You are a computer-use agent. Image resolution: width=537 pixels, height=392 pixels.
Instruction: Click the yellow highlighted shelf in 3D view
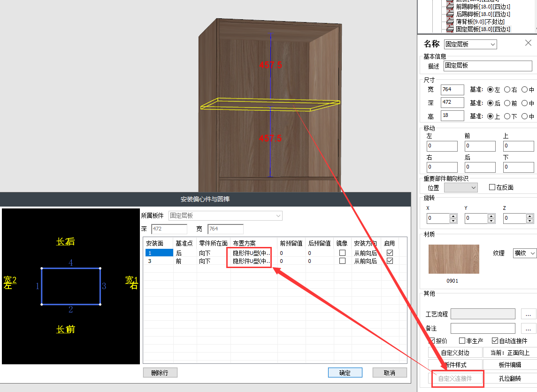pos(270,104)
